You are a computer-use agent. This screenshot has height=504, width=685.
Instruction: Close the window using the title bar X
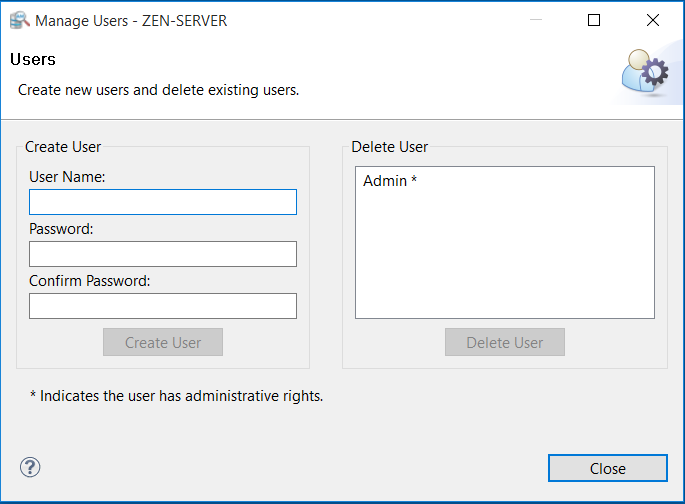[x=653, y=20]
